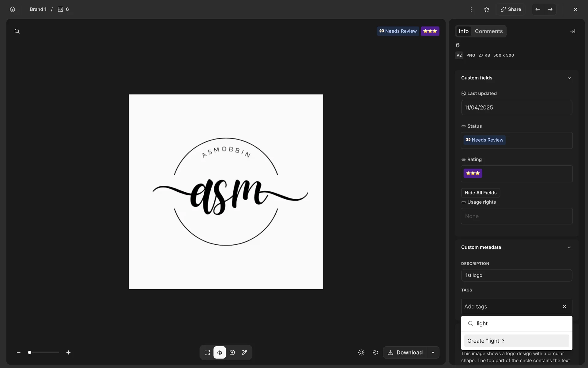
Task: Toggle light background brightness icon
Action: click(x=361, y=352)
